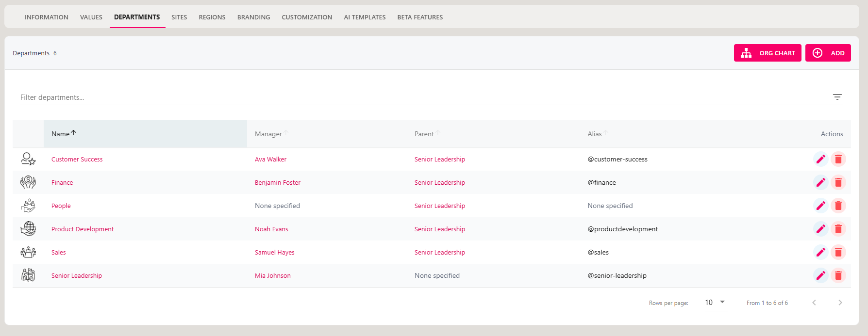Open manager Samuel Hayes's profile
Viewport: 868px width, 336px height.
[x=274, y=252]
